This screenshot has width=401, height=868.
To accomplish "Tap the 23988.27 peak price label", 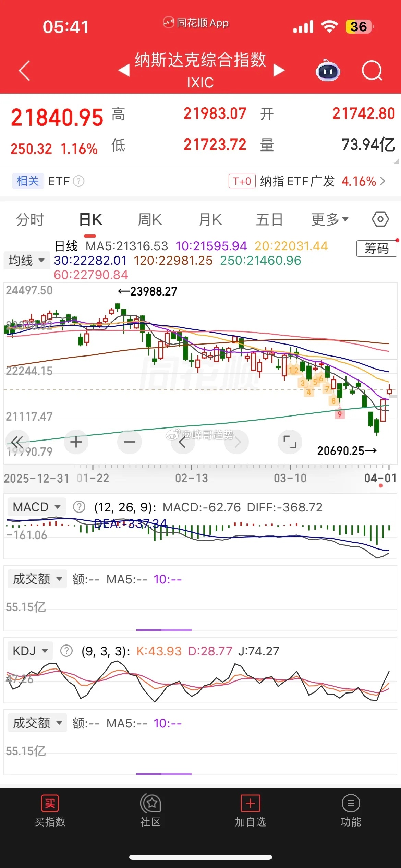I will pos(147,291).
